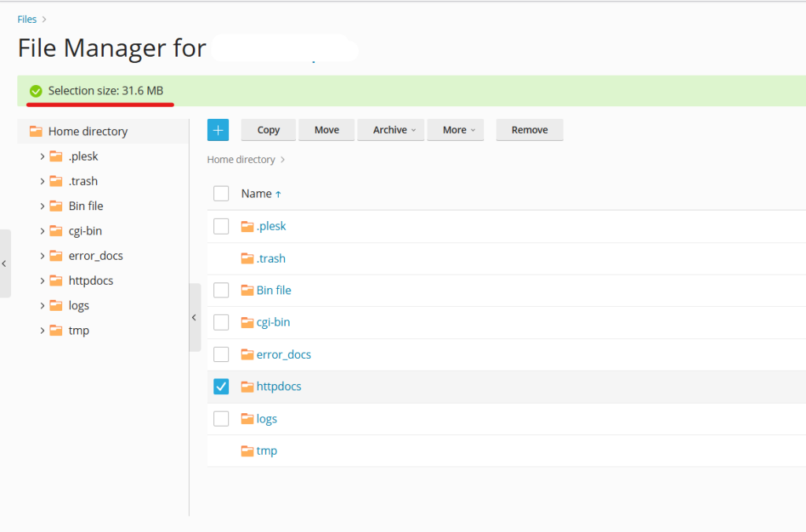Screen dimensions: 806x532
Task: Check the Bin file row checkbox
Action: [x=221, y=290]
